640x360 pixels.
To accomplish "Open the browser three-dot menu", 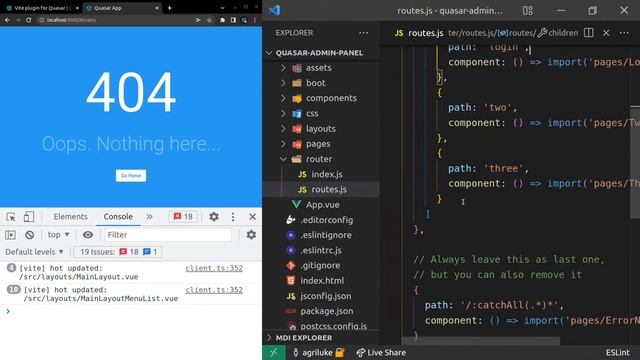I will click(255, 20).
